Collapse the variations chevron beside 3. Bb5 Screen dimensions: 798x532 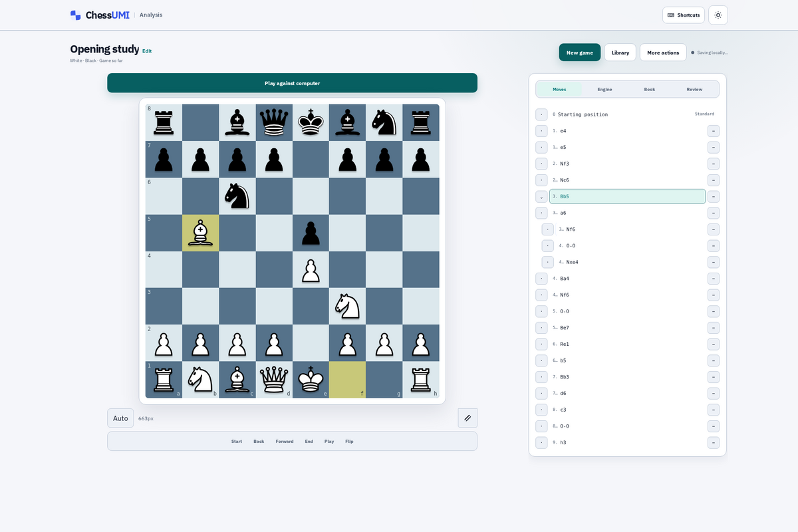click(541, 196)
